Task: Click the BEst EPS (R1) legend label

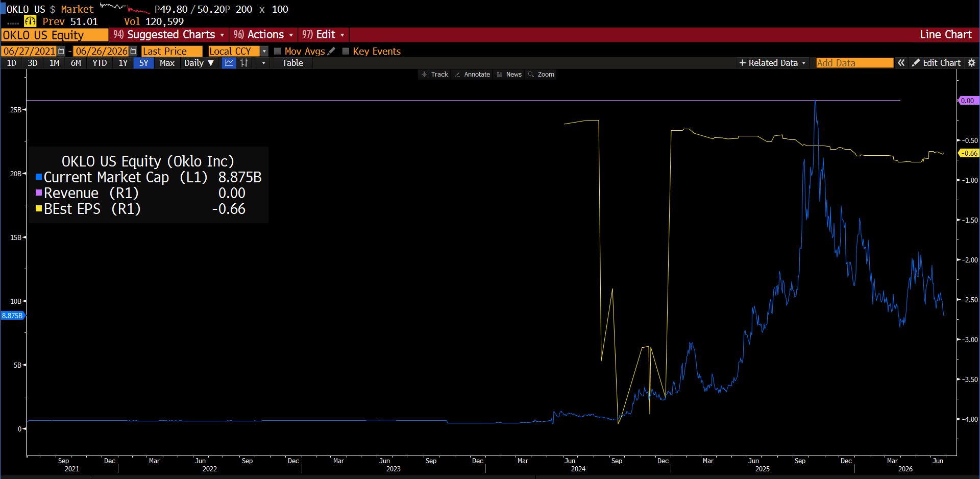Action: click(92, 209)
